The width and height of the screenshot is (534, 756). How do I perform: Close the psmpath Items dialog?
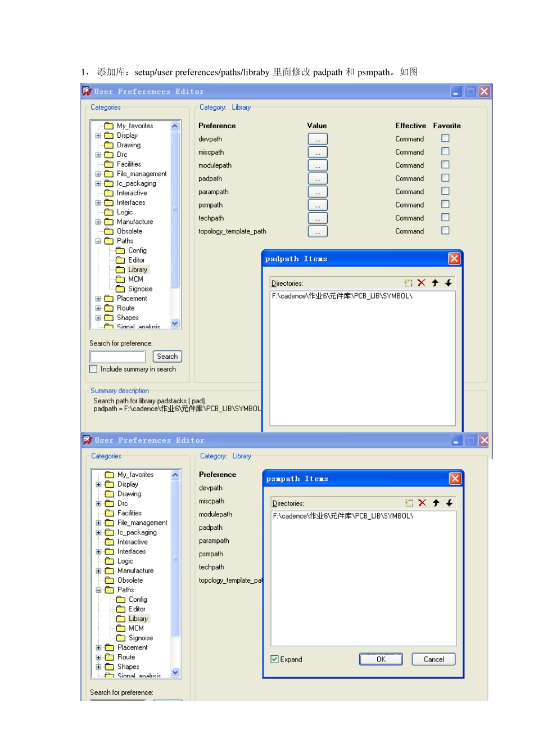[455, 478]
